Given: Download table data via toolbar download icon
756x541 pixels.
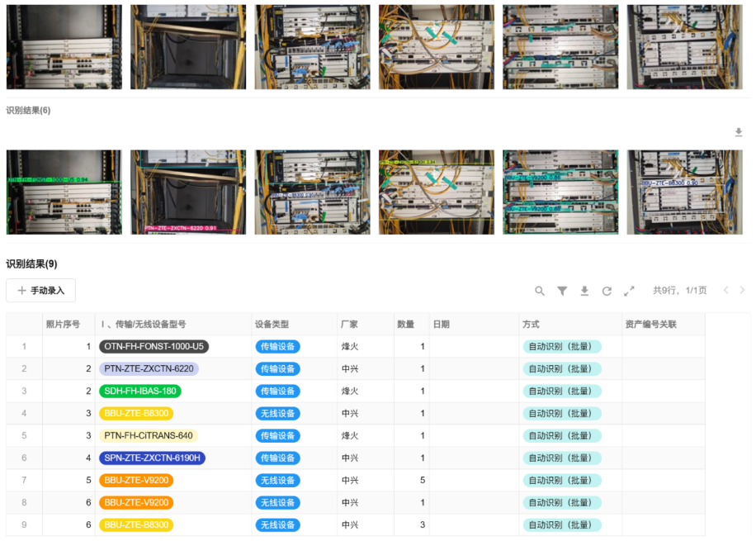Looking at the screenshot, I should (x=584, y=291).
